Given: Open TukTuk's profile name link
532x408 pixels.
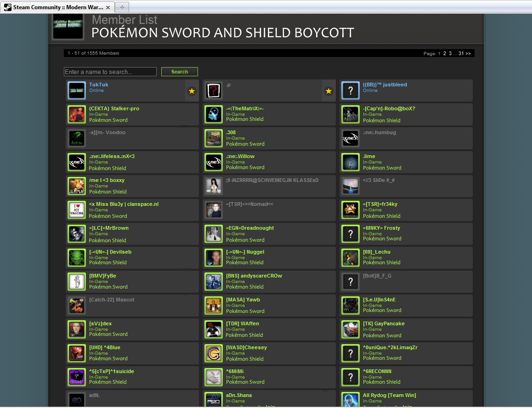Looking at the screenshot, I should pos(99,85).
